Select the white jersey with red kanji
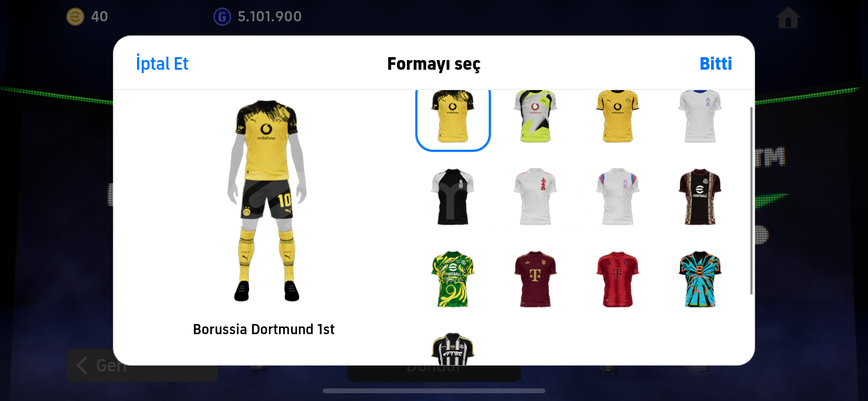 535,197
